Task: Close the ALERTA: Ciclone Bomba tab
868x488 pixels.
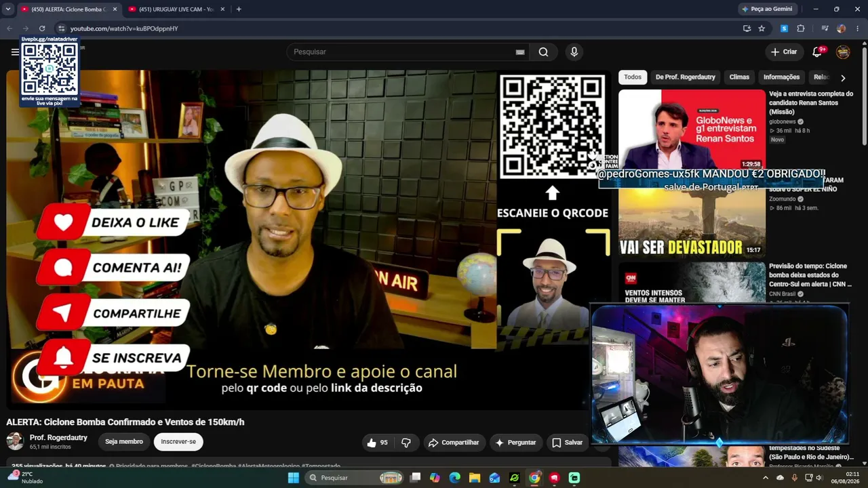Action: [x=114, y=9]
